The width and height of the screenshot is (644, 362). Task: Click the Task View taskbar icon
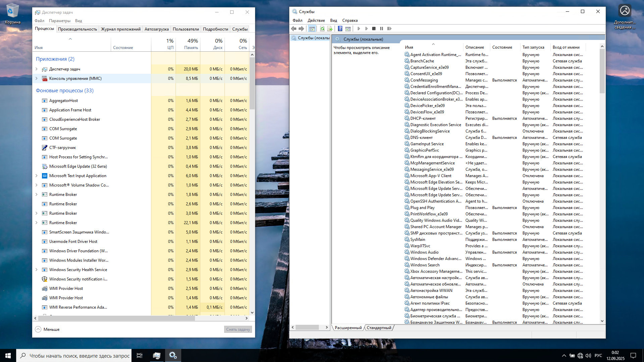point(140,356)
